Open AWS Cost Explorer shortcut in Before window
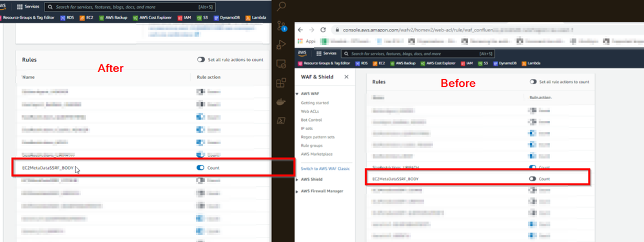The height and width of the screenshot is (242, 644). [438, 63]
